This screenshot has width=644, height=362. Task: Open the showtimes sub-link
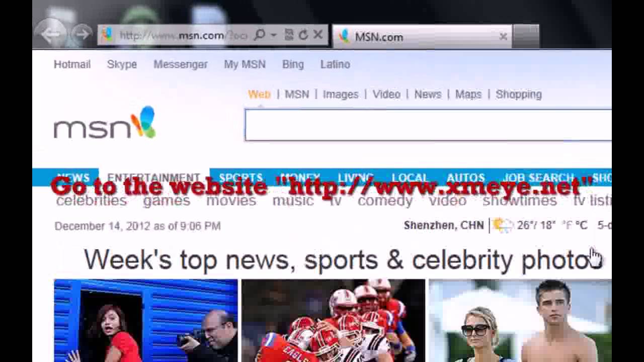click(520, 201)
